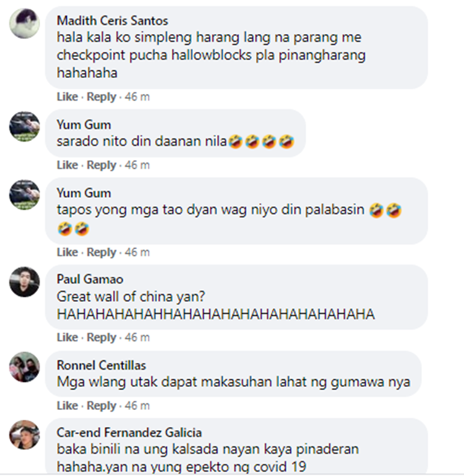Like the 'sarado nito din daanan' comment
The width and height of the screenshot is (464, 476).
coord(67,165)
